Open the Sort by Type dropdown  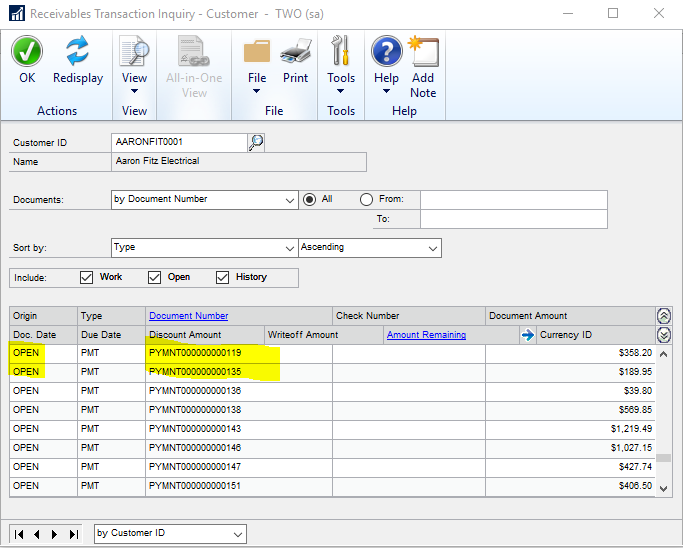click(289, 247)
